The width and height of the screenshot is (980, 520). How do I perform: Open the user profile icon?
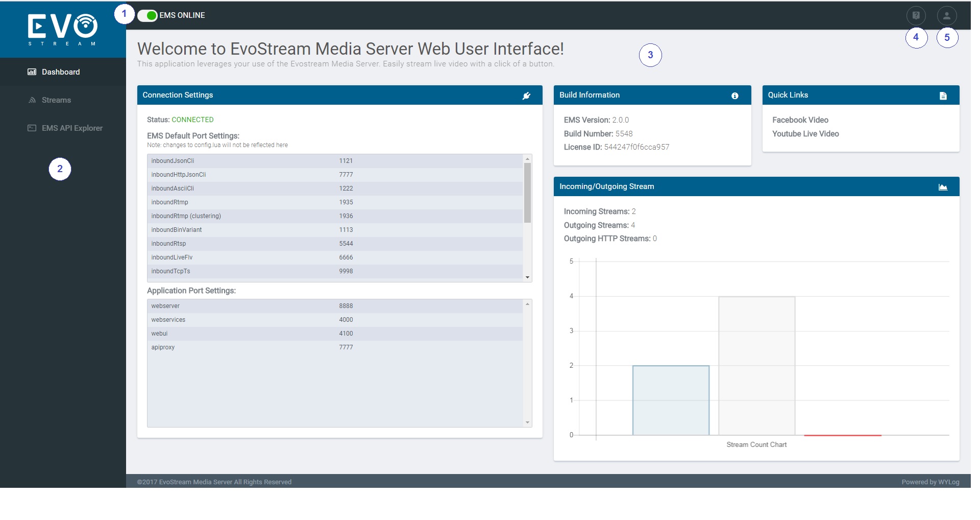point(946,15)
